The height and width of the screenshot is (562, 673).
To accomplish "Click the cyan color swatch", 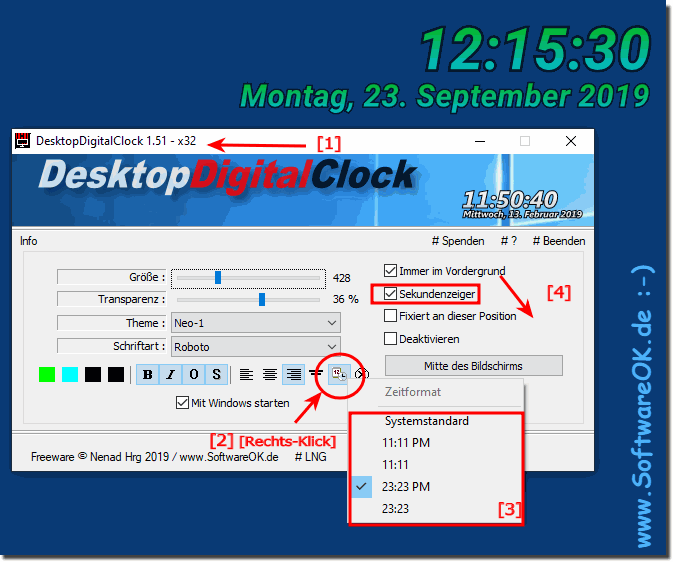I will click(70, 374).
